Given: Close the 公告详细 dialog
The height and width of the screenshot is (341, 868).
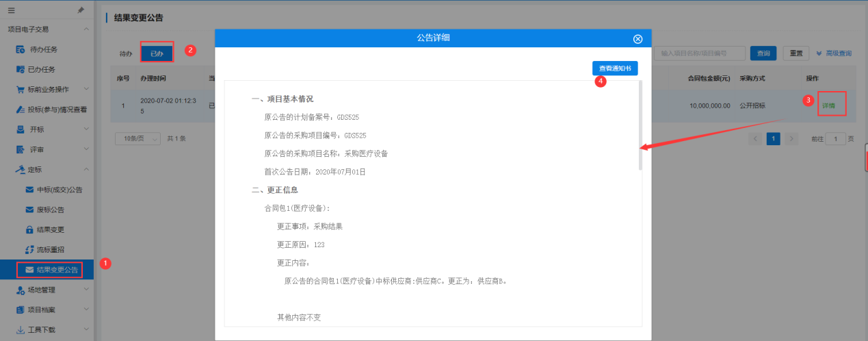Looking at the screenshot, I should click(x=637, y=39).
